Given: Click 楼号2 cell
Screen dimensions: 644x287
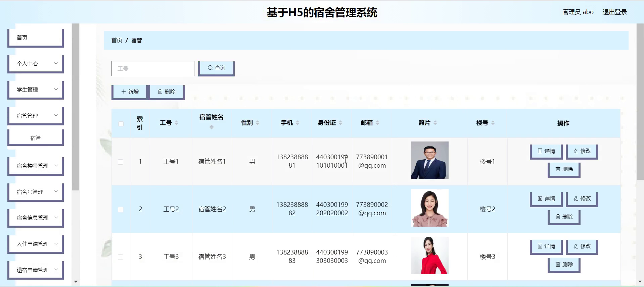Looking at the screenshot, I should coord(488,209).
